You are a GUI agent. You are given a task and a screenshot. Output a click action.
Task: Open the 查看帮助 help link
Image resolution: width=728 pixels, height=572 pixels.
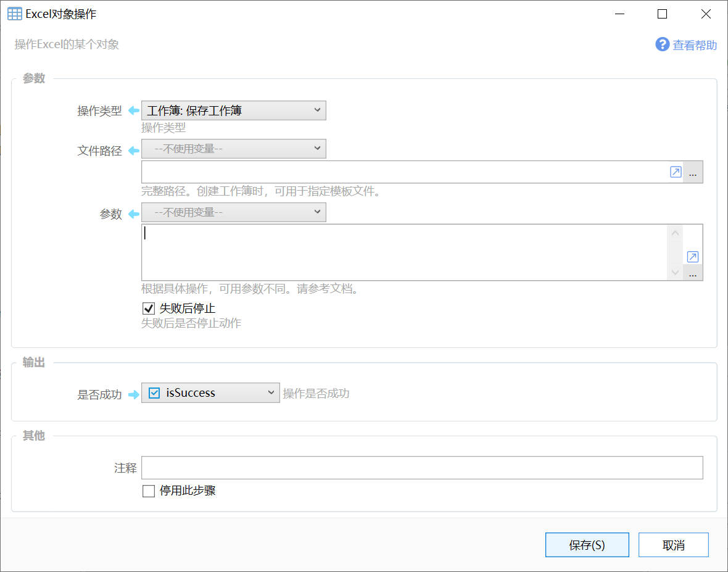695,45
